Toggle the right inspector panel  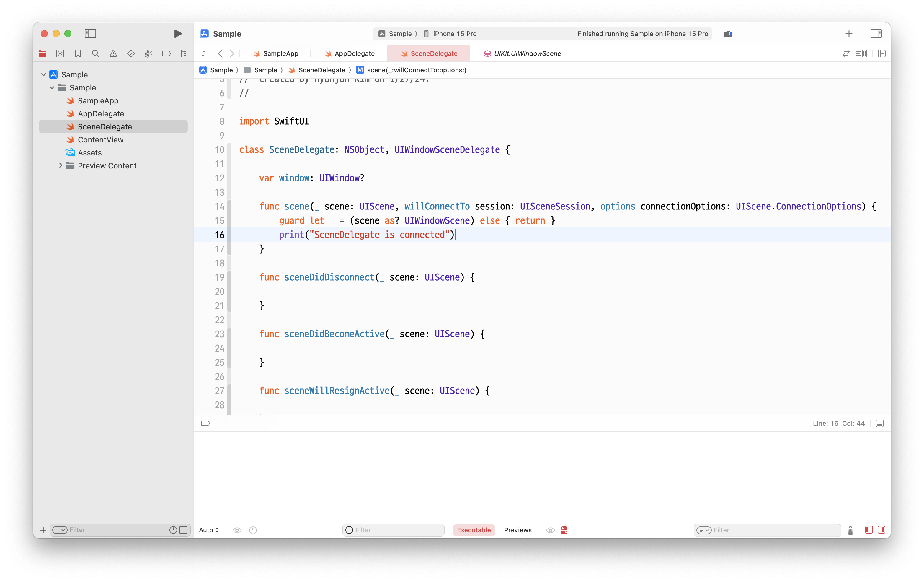876,34
